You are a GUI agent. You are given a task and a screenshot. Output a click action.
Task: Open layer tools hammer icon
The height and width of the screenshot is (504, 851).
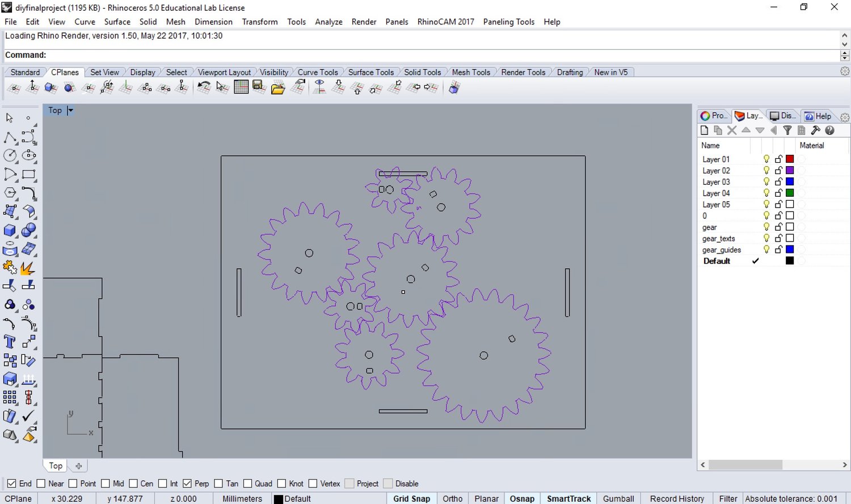(x=815, y=130)
